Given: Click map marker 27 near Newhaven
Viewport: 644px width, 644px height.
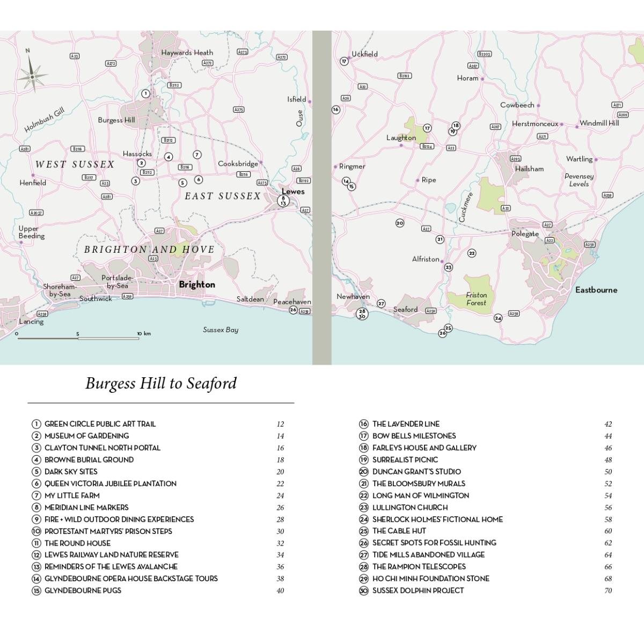Looking at the screenshot, I should click(381, 303).
